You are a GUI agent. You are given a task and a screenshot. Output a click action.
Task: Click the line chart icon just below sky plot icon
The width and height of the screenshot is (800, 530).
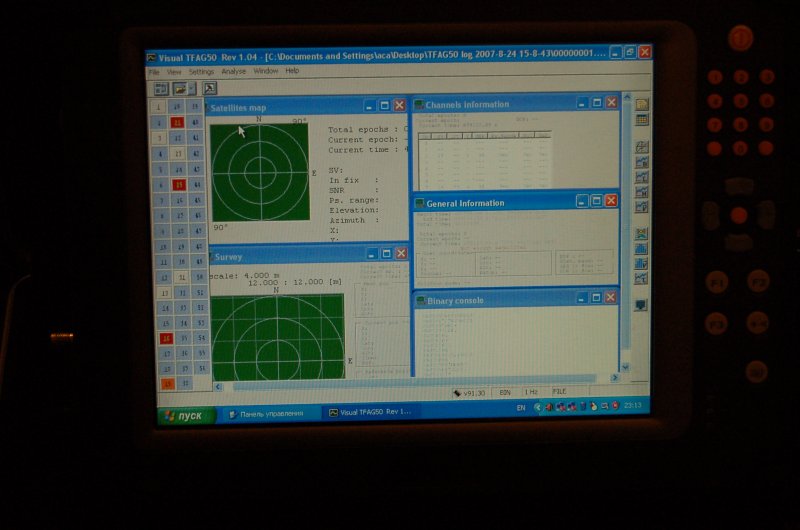(642, 162)
